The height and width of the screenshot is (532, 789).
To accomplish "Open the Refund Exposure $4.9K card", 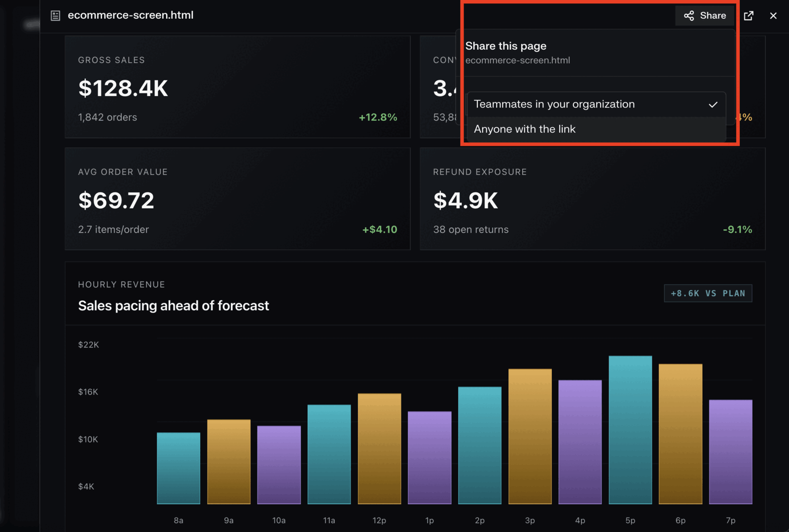I will (x=592, y=199).
